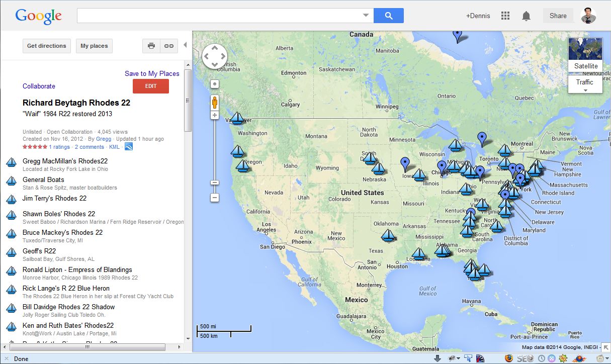Click the side panel vertical scrollbar
Screen dimensions: 611x364
188,101
